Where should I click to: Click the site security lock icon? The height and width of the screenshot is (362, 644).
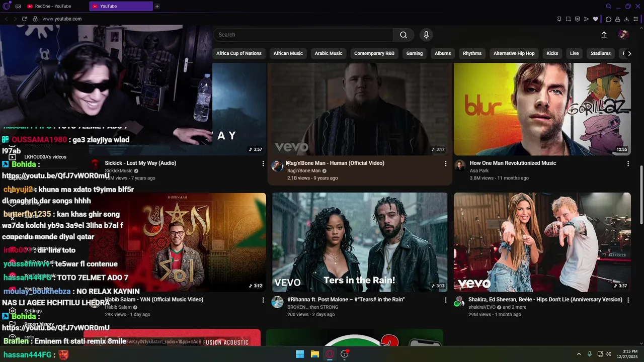35,19
